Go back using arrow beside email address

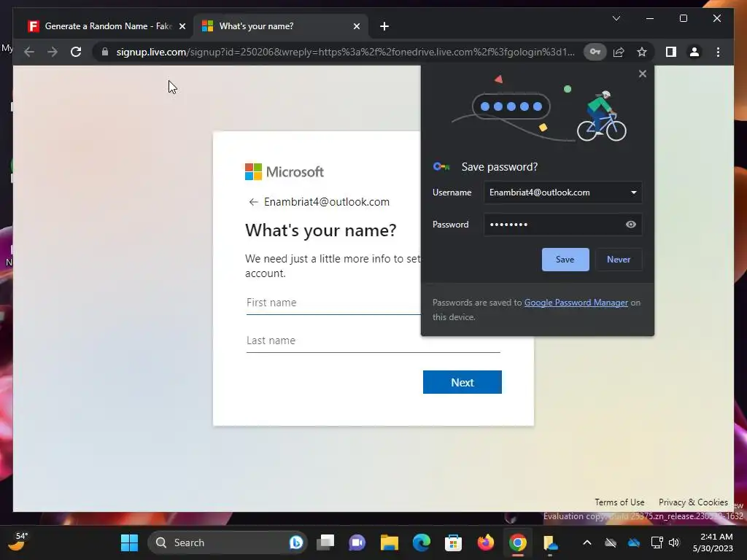tap(253, 202)
